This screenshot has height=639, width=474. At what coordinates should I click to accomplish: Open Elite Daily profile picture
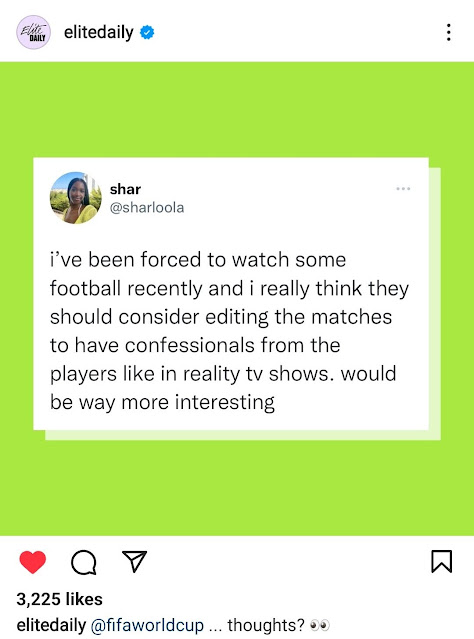click(x=33, y=32)
